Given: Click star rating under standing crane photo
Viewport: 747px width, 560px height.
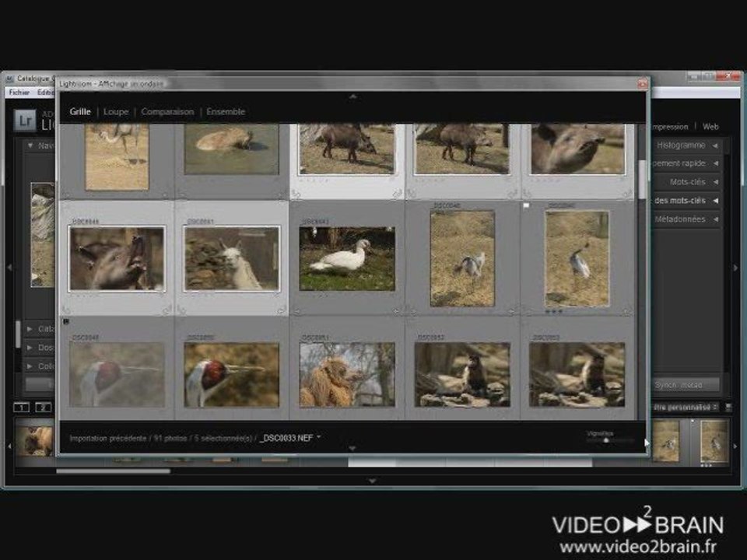Looking at the screenshot, I should click(555, 311).
